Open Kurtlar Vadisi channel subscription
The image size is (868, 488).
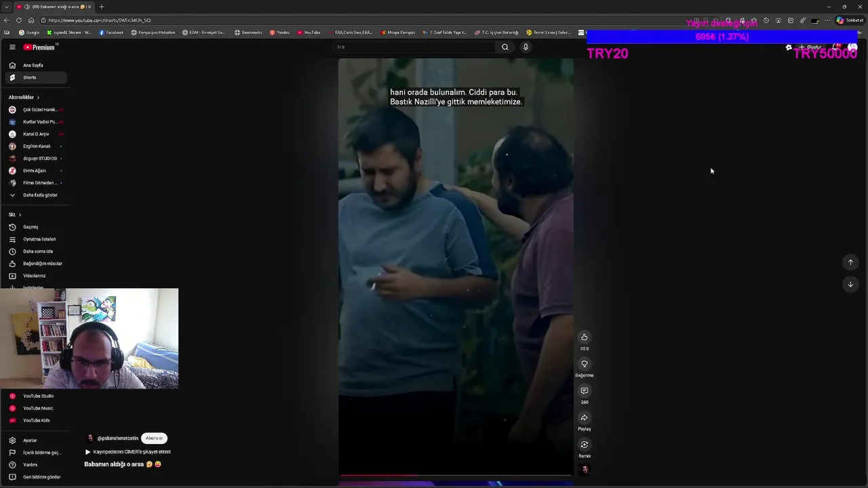[35, 122]
